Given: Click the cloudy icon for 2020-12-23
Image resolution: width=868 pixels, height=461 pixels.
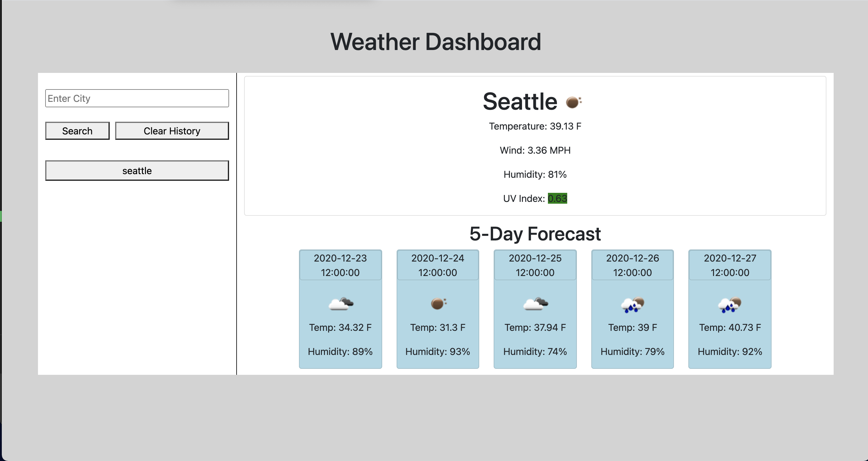Looking at the screenshot, I should click(341, 304).
